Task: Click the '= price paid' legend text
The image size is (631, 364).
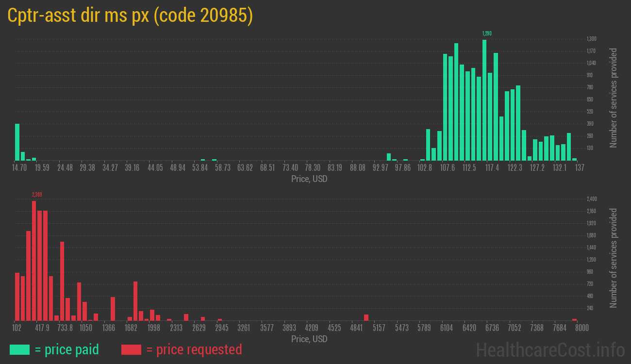Action: pos(67,349)
